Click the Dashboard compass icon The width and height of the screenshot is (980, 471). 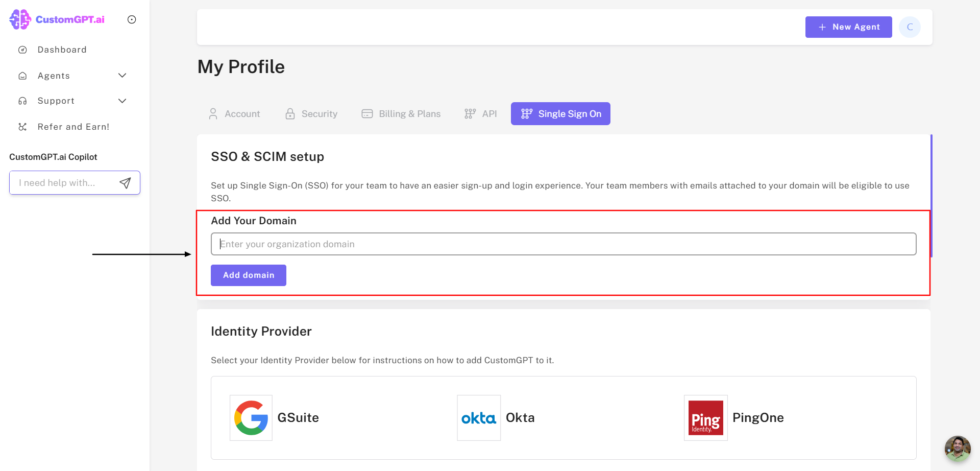(x=22, y=50)
